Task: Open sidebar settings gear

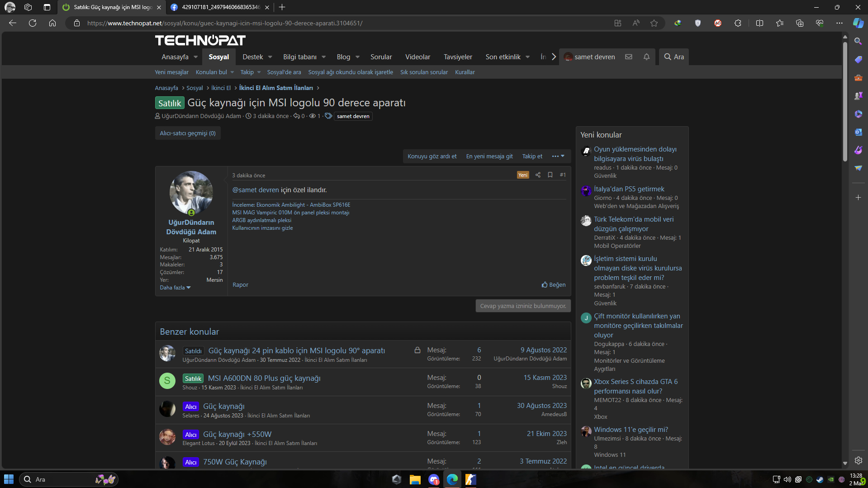Action: 858,460
